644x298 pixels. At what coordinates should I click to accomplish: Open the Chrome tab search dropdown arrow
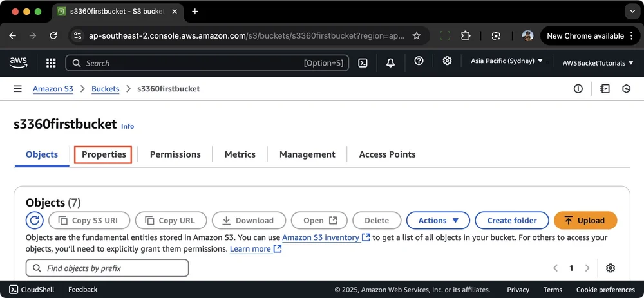632,12
